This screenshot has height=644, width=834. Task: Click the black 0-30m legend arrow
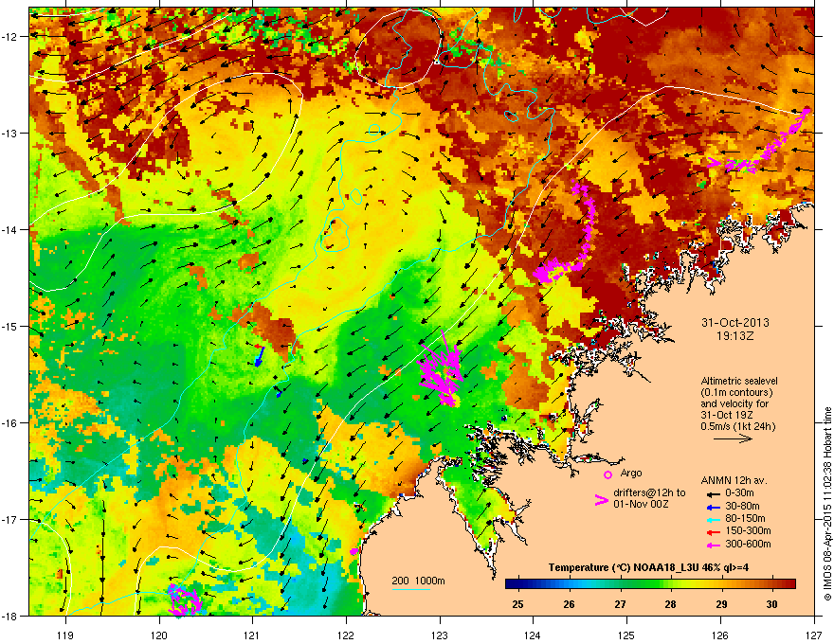(713, 493)
